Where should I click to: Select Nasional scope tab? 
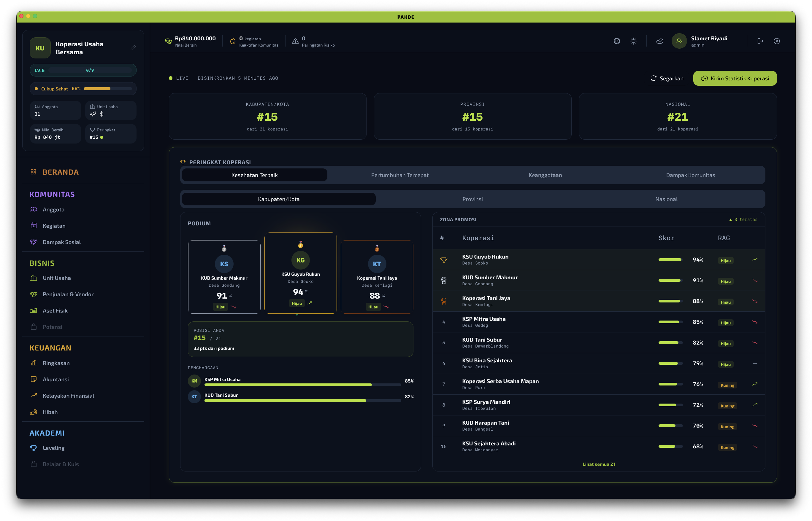[666, 199]
